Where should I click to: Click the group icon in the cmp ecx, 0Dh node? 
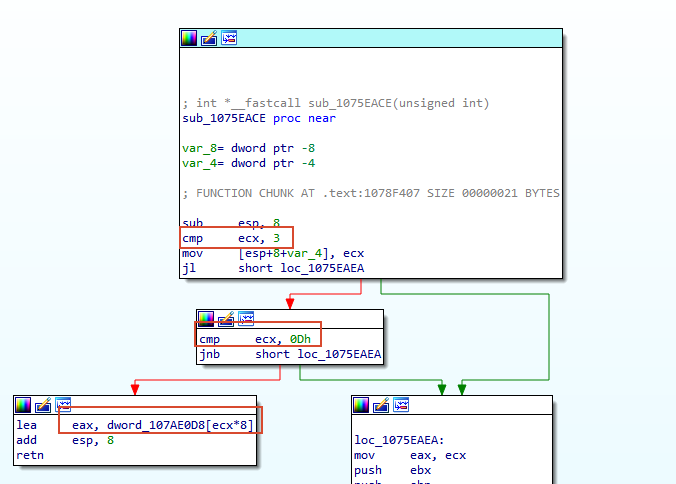pyautogui.click(x=246, y=319)
